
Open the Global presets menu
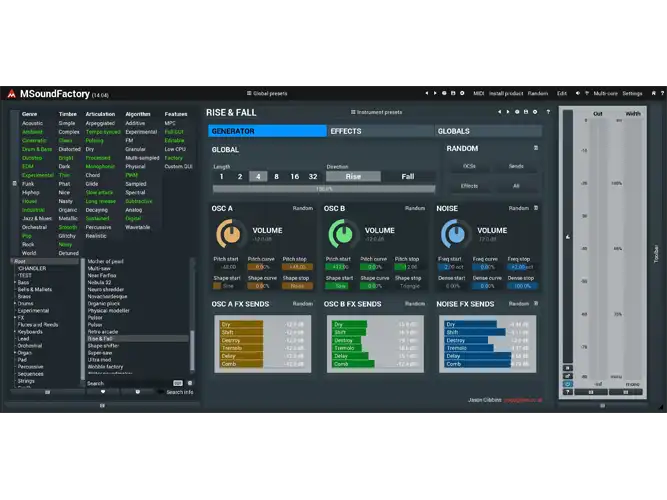coord(267,93)
